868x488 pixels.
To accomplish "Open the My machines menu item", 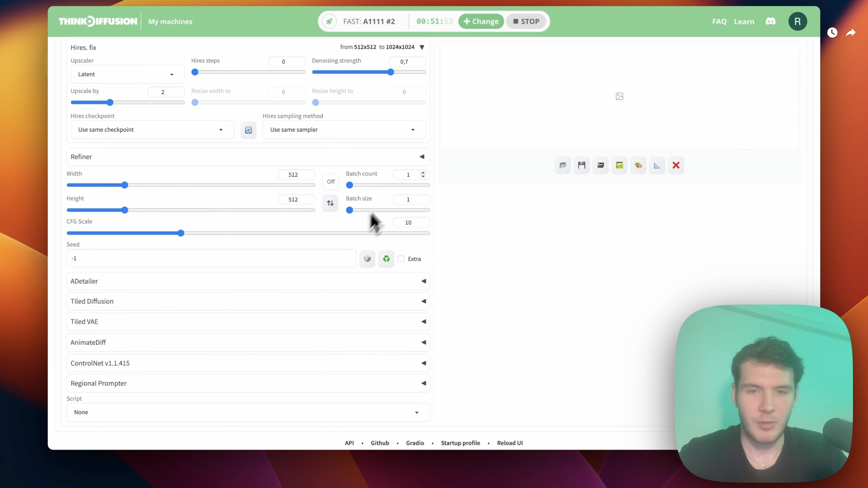I will point(170,22).
